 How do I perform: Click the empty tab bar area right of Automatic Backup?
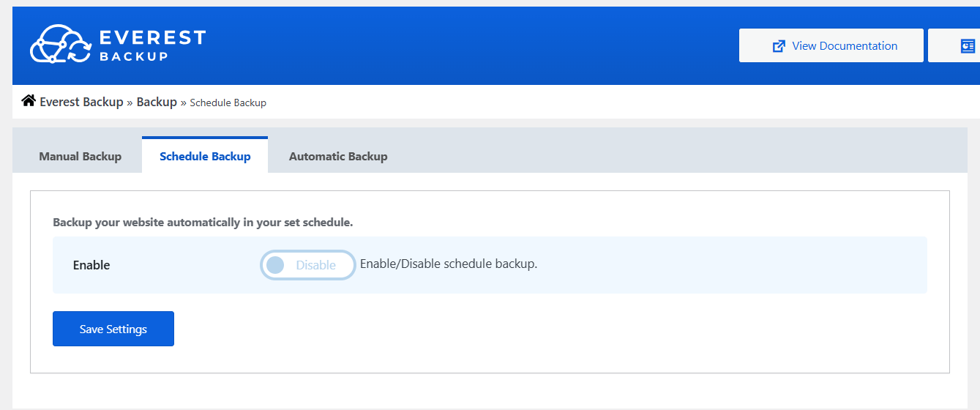click(659, 152)
